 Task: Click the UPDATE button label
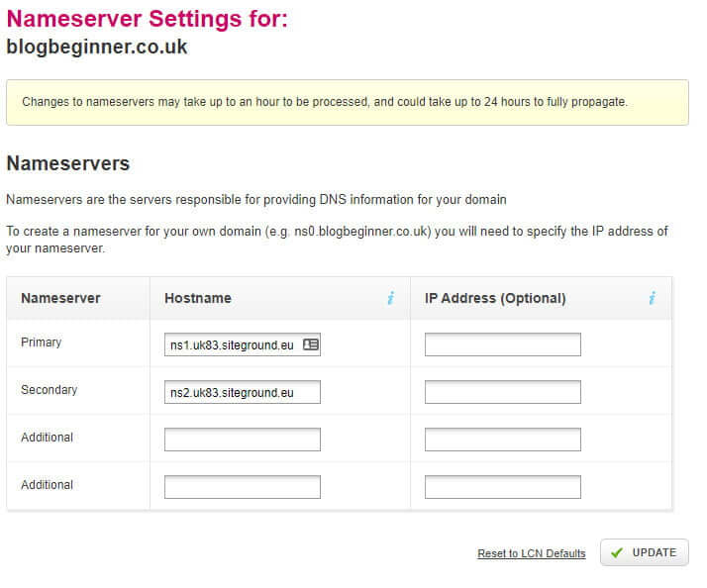coord(654,552)
